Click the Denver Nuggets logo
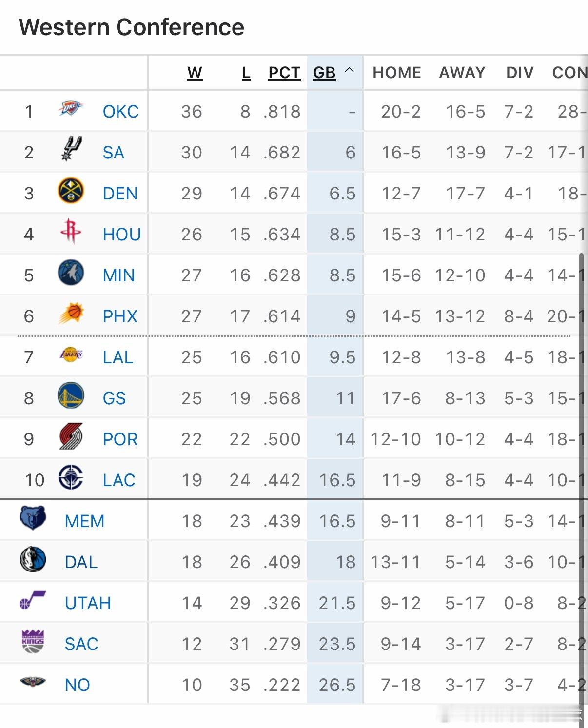This screenshot has height=728, width=588. coord(71,191)
